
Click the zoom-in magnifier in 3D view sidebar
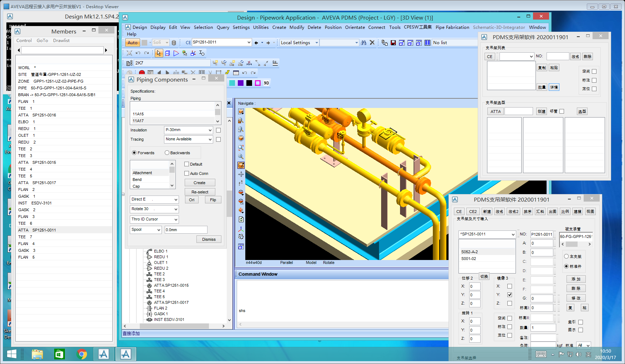click(241, 156)
